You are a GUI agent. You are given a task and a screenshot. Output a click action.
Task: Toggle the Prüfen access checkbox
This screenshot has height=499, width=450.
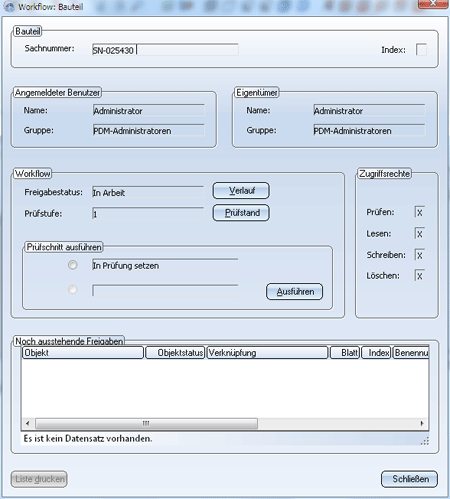point(419,212)
